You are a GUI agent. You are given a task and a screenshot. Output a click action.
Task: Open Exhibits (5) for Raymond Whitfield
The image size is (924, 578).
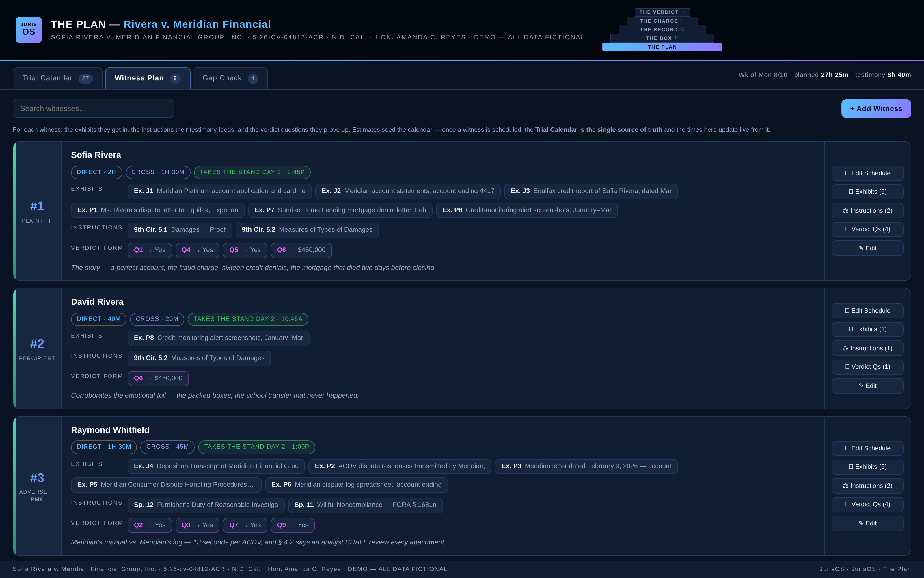pyautogui.click(x=867, y=467)
